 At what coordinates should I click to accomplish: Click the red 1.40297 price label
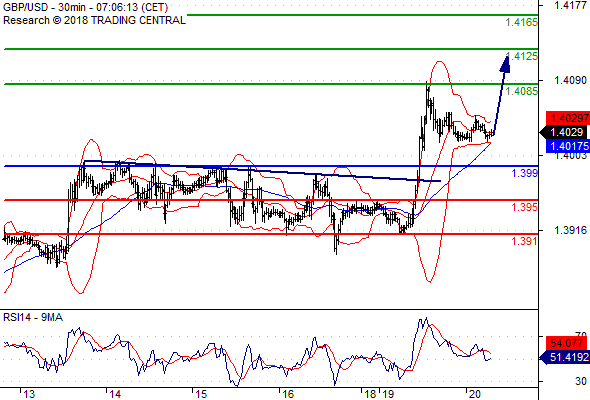click(568, 118)
